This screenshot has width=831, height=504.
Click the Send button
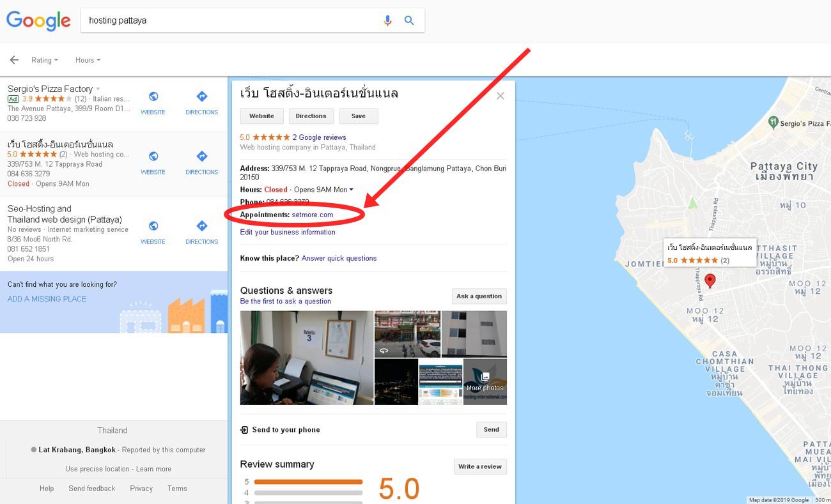tap(492, 430)
